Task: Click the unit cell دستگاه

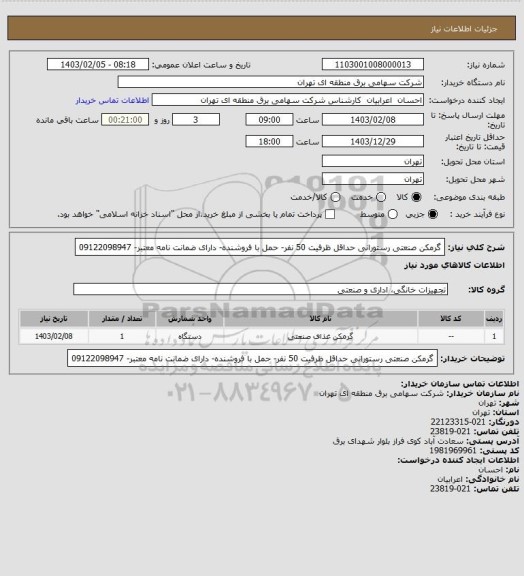Action: 190,336
